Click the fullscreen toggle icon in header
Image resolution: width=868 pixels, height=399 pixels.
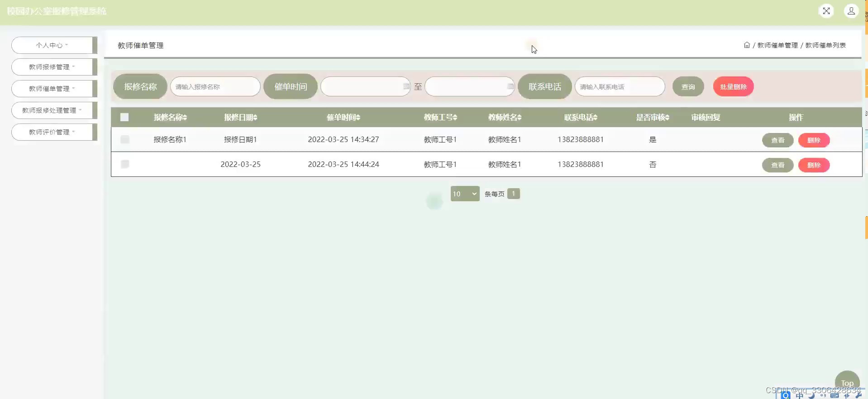tap(826, 11)
